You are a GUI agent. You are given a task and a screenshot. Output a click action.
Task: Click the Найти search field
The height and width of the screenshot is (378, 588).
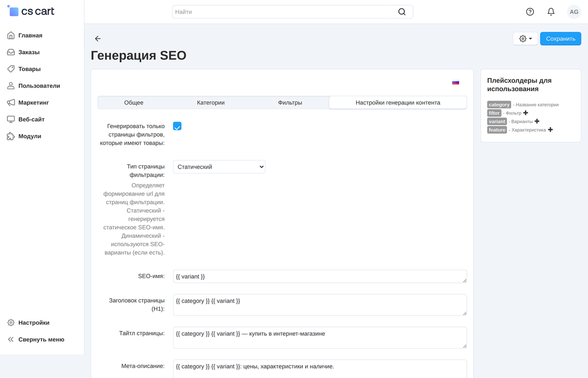(x=293, y=12)
